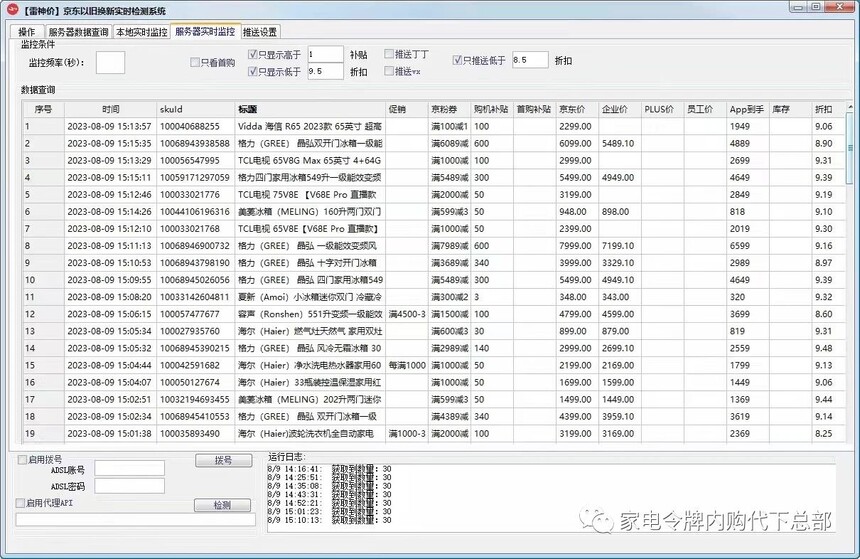
Task: Switch to the 操作 tab
Action: (26, 32)
